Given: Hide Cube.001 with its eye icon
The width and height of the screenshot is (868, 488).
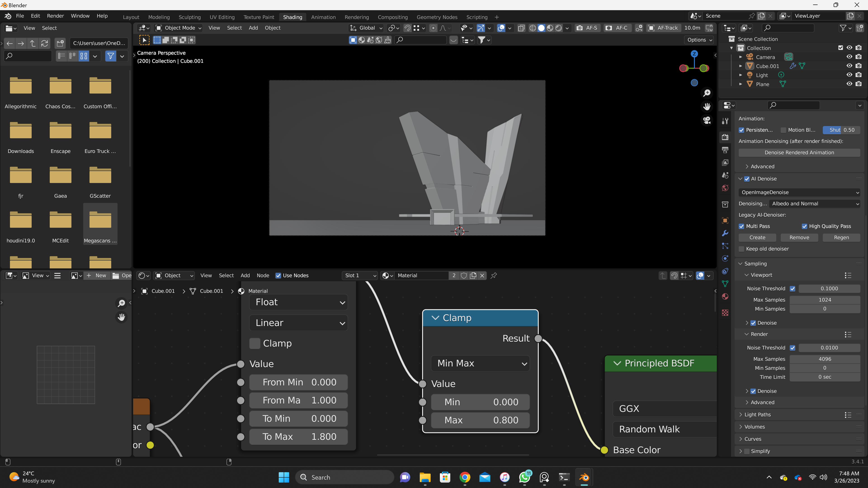Looking at the screenshot, I should click(x=849, y=66).
